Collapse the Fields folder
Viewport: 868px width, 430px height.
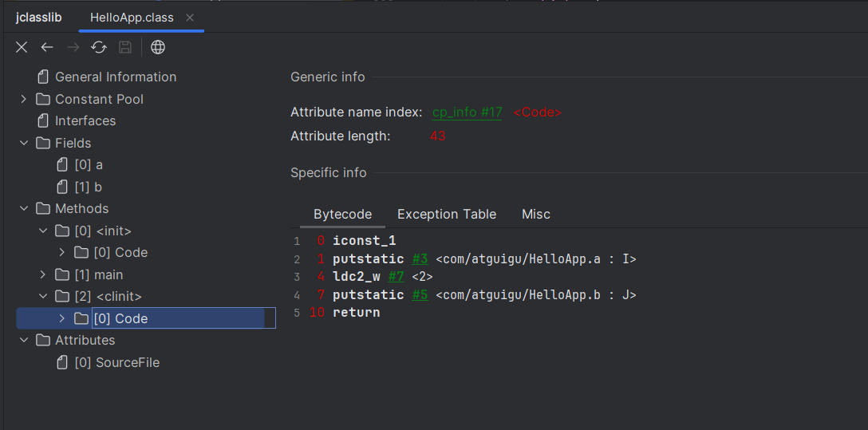23,143
